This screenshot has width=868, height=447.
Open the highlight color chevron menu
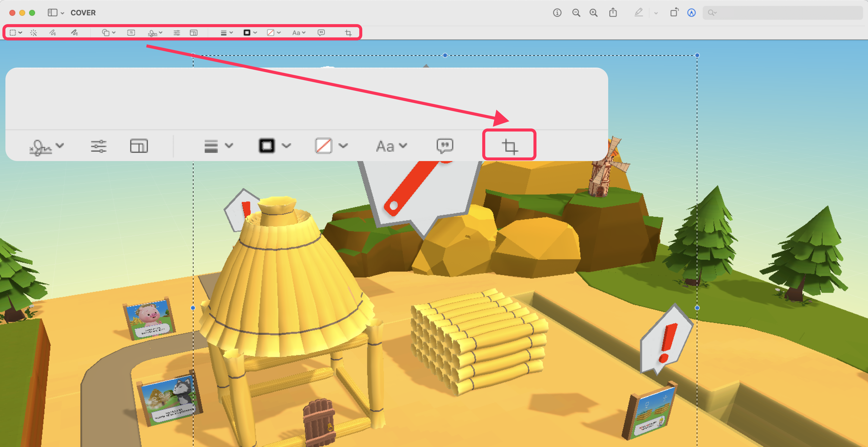(656, 13)
